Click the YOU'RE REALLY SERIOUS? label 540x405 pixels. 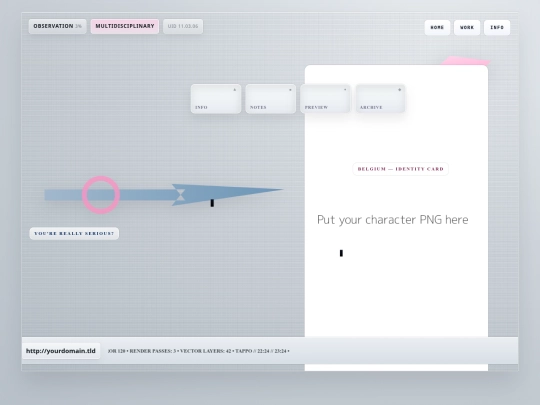74,233
